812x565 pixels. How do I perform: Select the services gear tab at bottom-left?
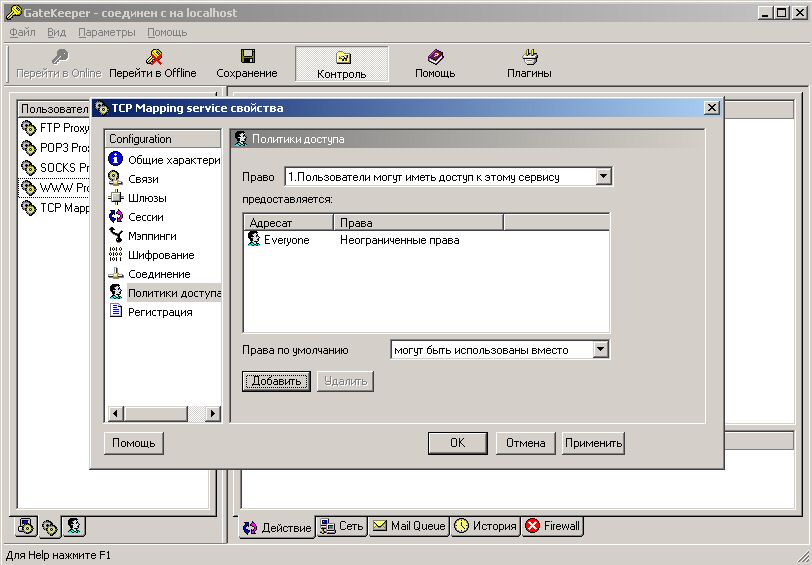50,527
